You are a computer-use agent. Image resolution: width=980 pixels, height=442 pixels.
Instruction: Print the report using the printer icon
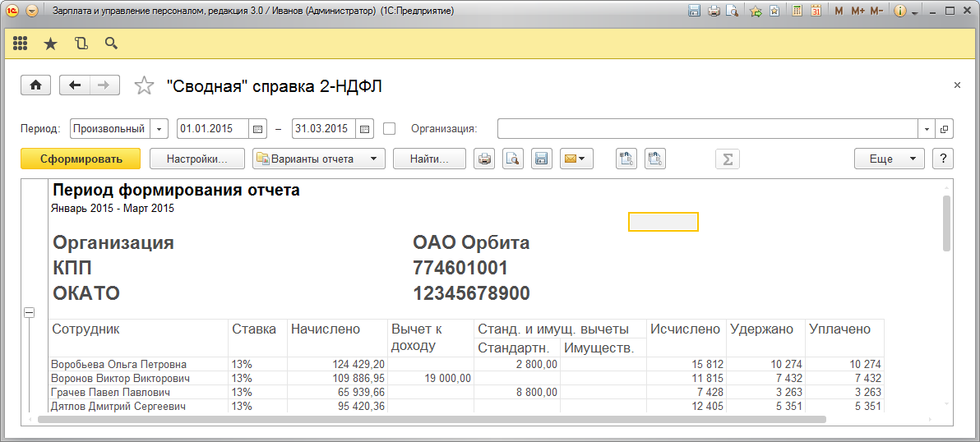tap(485, 159)
